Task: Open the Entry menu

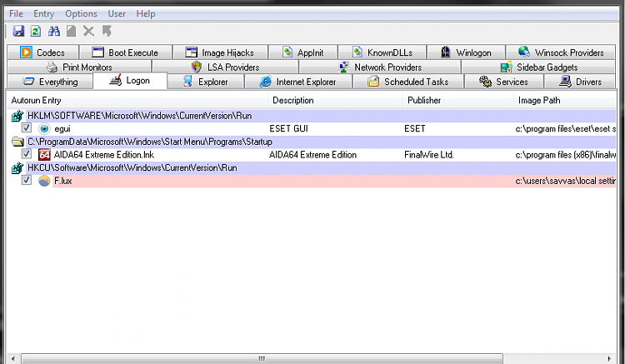Action: [x=43, y=13]
